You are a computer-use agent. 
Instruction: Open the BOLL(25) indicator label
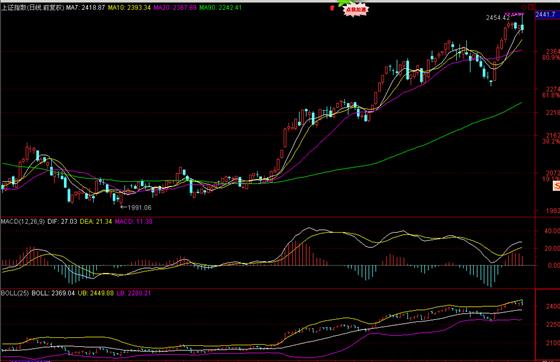point(15,293)
